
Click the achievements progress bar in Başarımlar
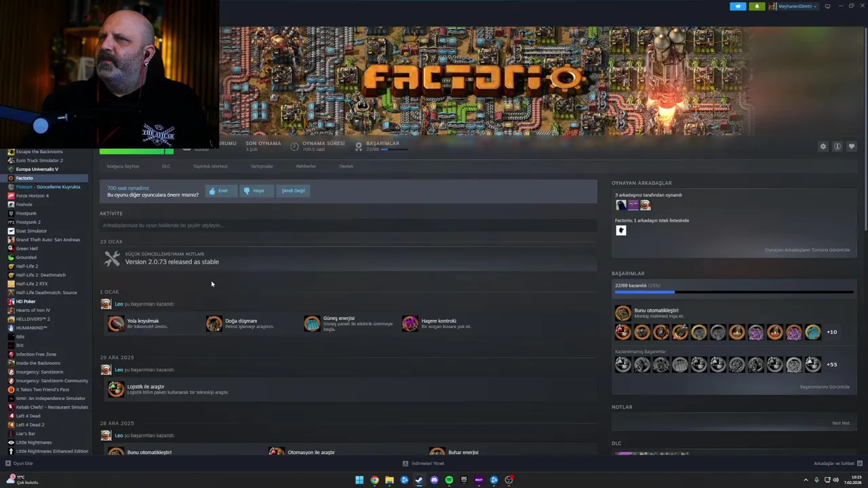(x=734, y=292)
